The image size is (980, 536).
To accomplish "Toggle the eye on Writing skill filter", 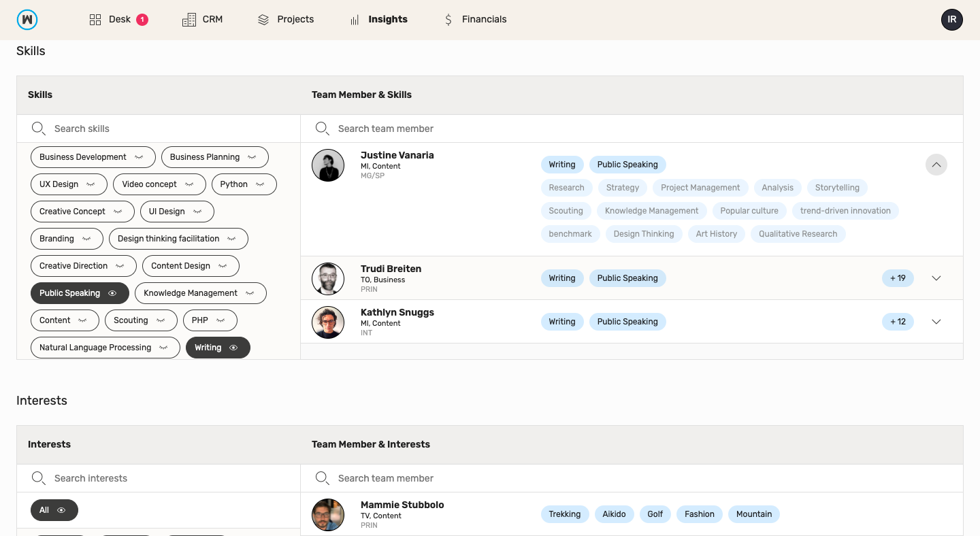I will coord(233,348).
